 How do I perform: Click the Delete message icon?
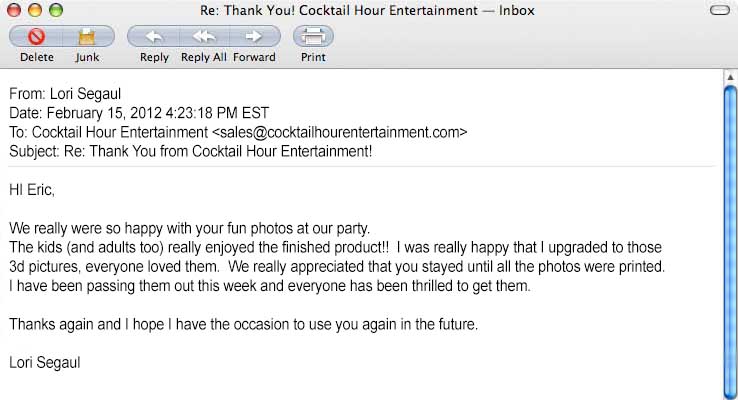36,37
